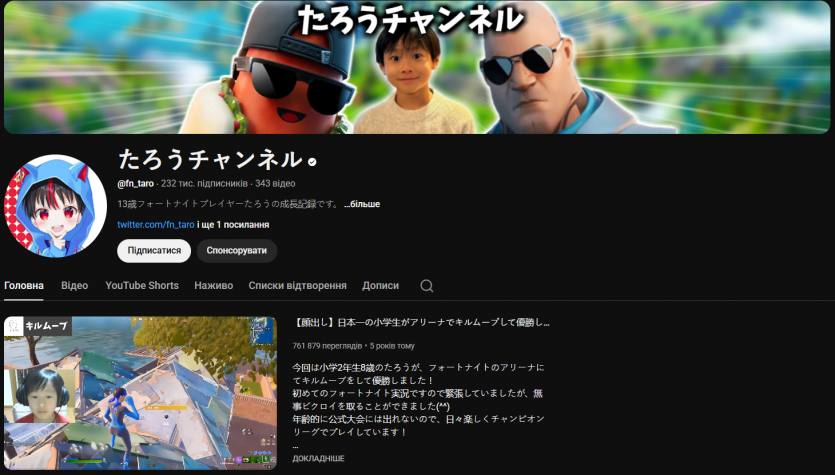Switch to the Дописи tab

coord(380,286)
